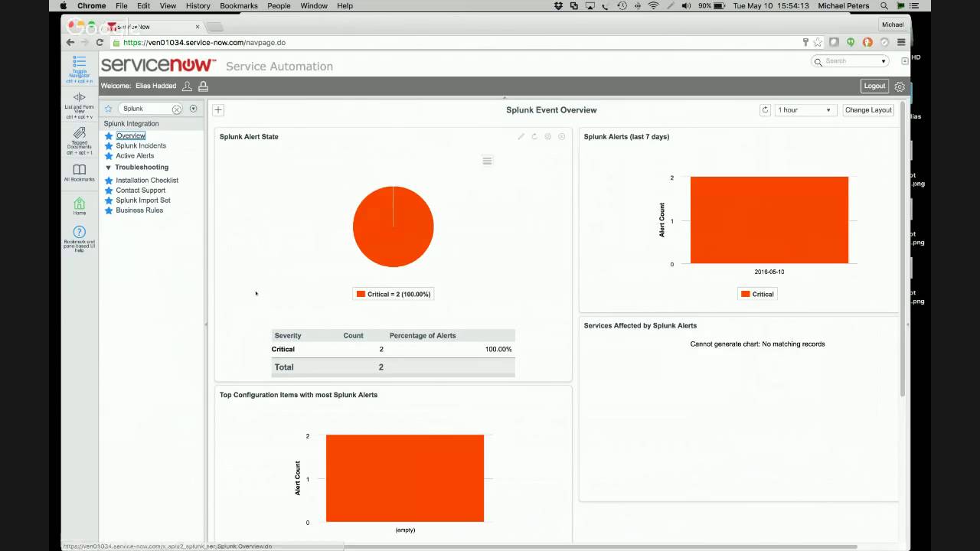The width and height of the screenshot is (980, 551).
Task: Open Splunk Alert State widget settings gear
Action: click(x=547, y=136)
